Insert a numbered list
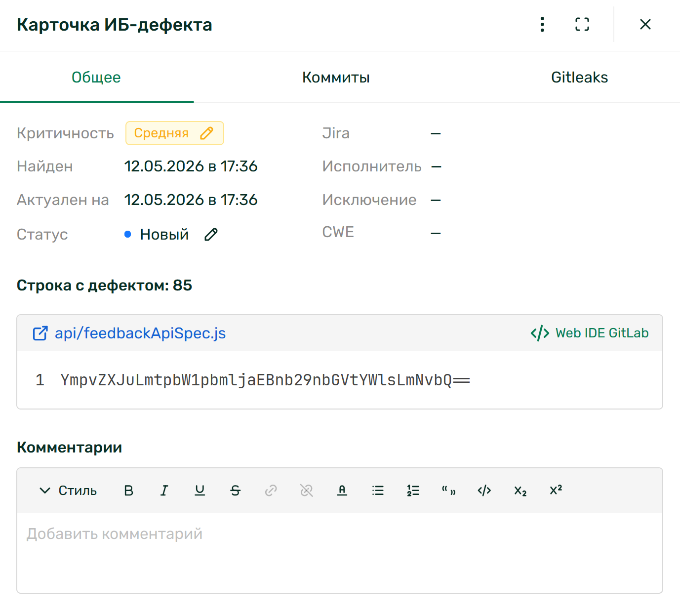 (413, 491)
